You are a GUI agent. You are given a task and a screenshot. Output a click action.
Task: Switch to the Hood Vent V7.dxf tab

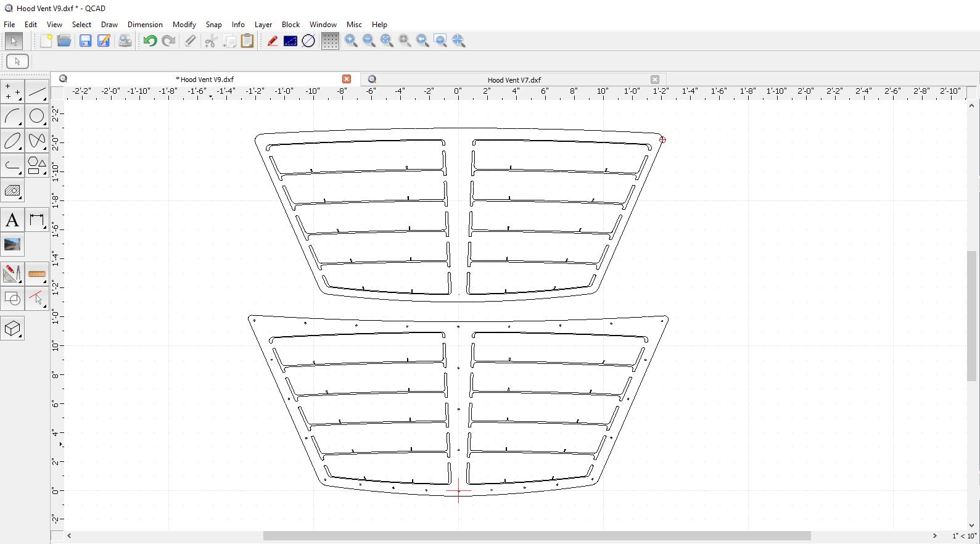pyautogui.click(x=514, y=80)
